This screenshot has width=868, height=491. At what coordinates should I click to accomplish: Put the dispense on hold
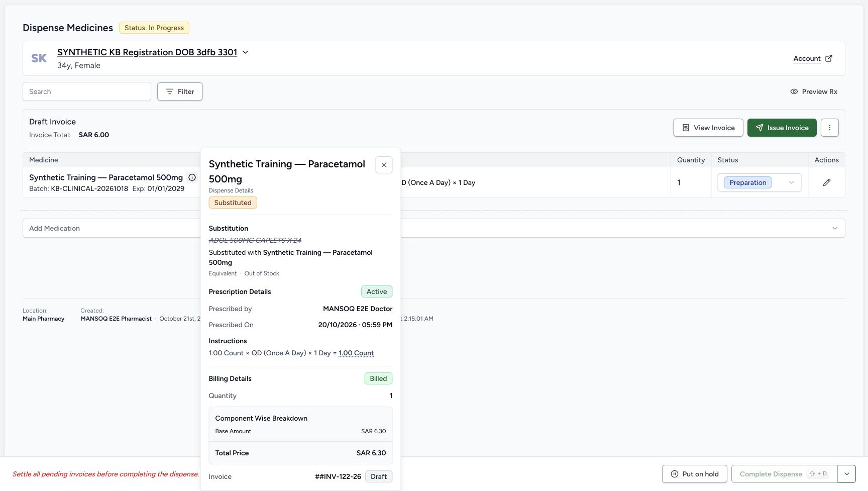(x=695, y=474)
